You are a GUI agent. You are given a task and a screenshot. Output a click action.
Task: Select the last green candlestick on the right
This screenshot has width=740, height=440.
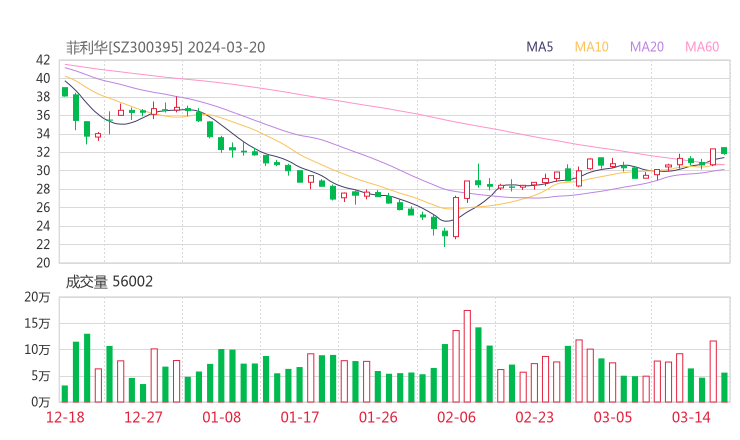coord(724,151)
